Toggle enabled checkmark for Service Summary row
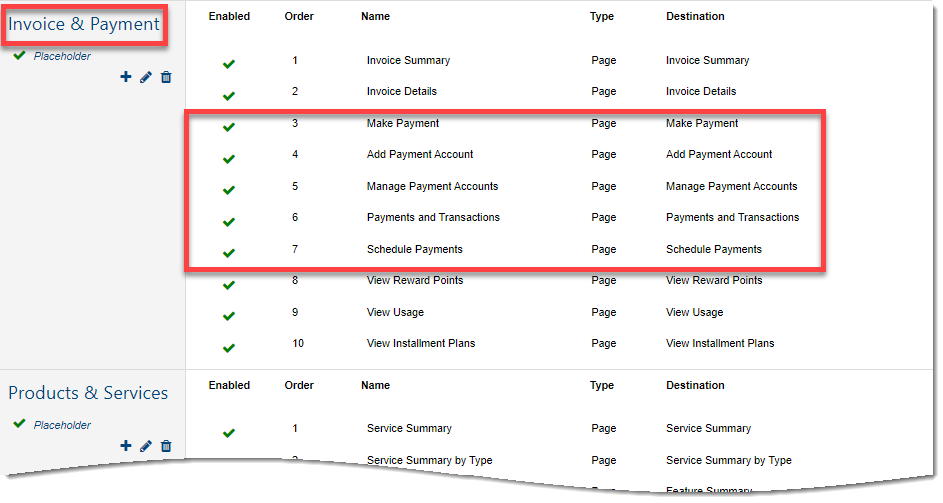The height and width of the screenshot is (503, 943). (229, 433)
